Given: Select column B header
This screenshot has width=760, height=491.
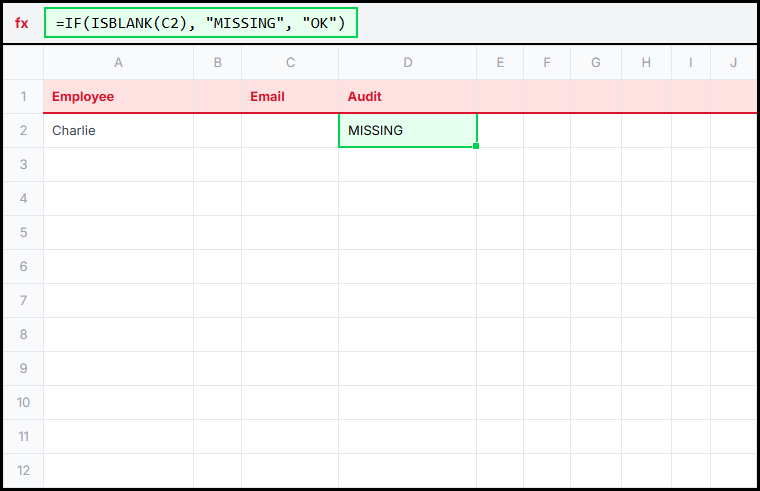Looking at the screenshot, I should [217, 63].
